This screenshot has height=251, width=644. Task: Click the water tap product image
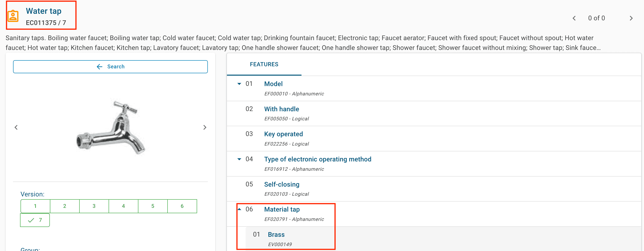pos(110,127)
